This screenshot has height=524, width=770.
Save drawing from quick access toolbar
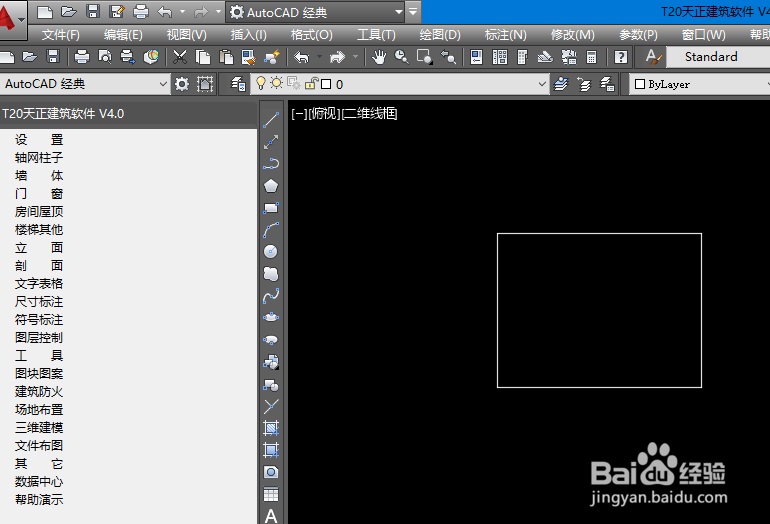[x=93, y=12]
